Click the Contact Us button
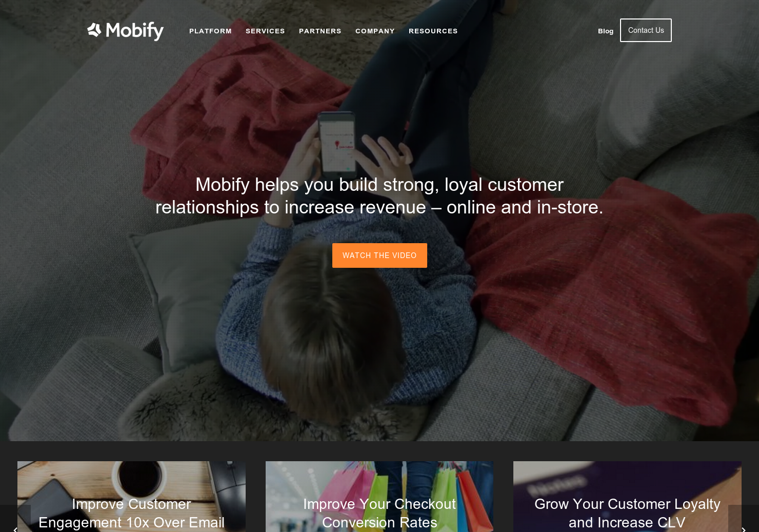 click(646, 30)
